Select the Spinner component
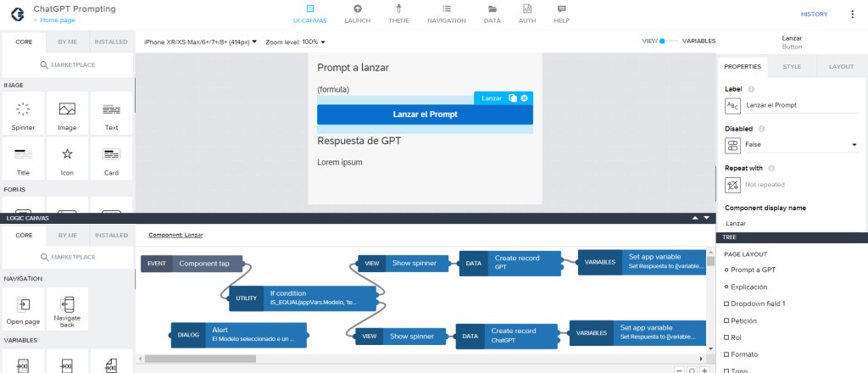The width and height of the screenshot is (868, 373). [x=23, y=114]
